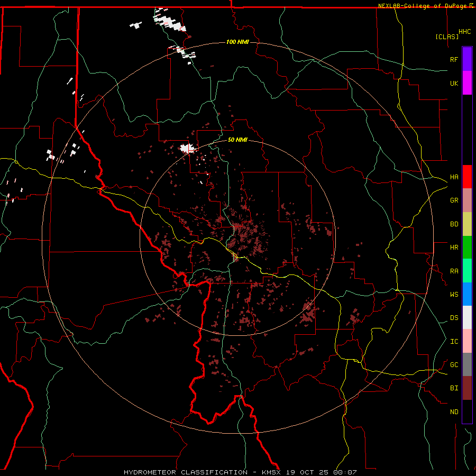Click the DS legend label
The width and height of the screenshot is (476, 476).
click(454, 318)
